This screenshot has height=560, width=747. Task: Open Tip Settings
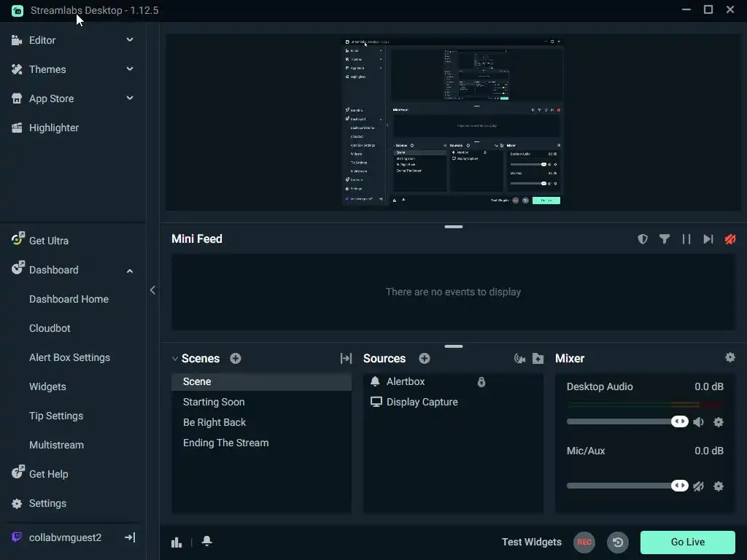56,416
